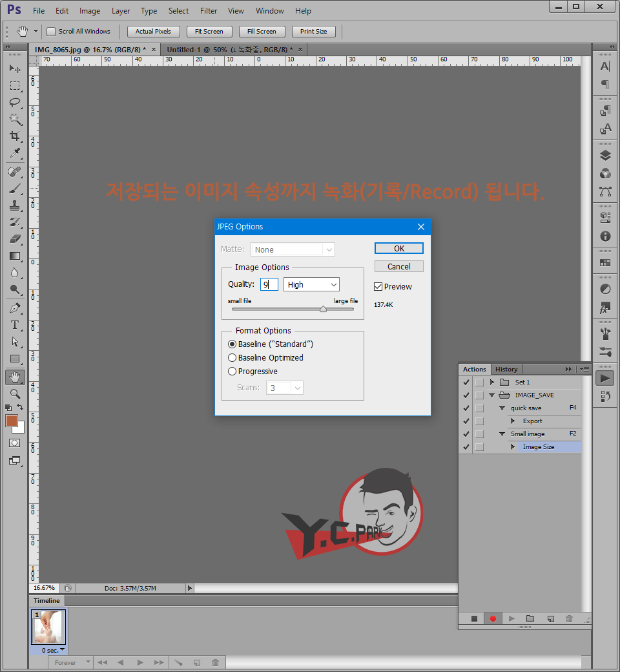Click the Print Size button
Screen dimensions: 620x672
click(x=314, y=31)
